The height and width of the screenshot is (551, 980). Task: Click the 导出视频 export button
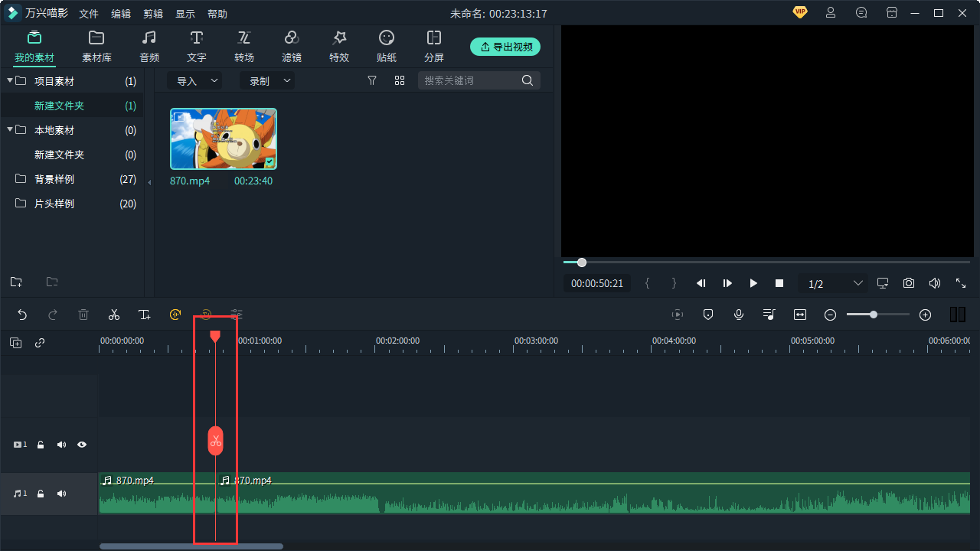tap(505, 47)
